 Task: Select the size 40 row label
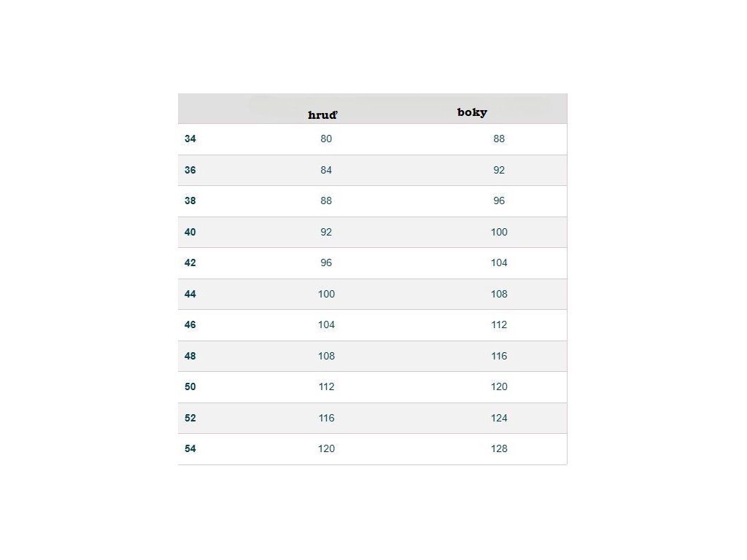coord(190,232)
